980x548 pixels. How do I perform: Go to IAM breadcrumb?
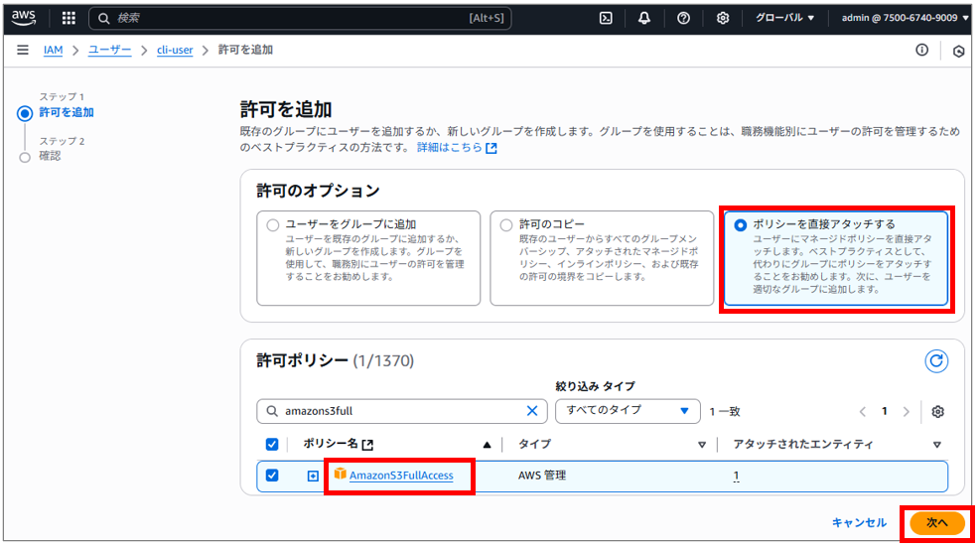[x=54, y=50]
